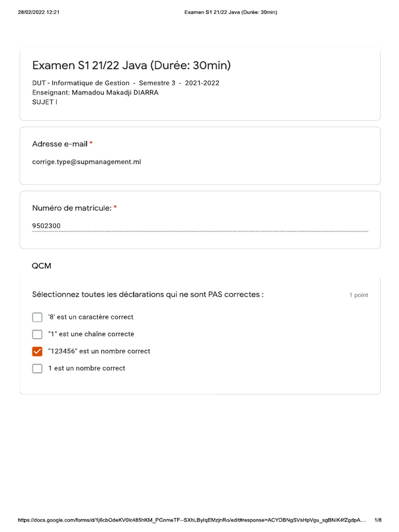Viewport: 399px width, 532px height.
Task: Click the large form title "Examen S1 21/22 Java"
Action: [131, 65]
